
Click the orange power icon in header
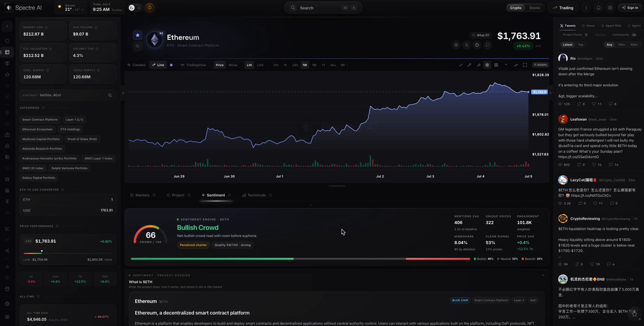coord(149,8)
